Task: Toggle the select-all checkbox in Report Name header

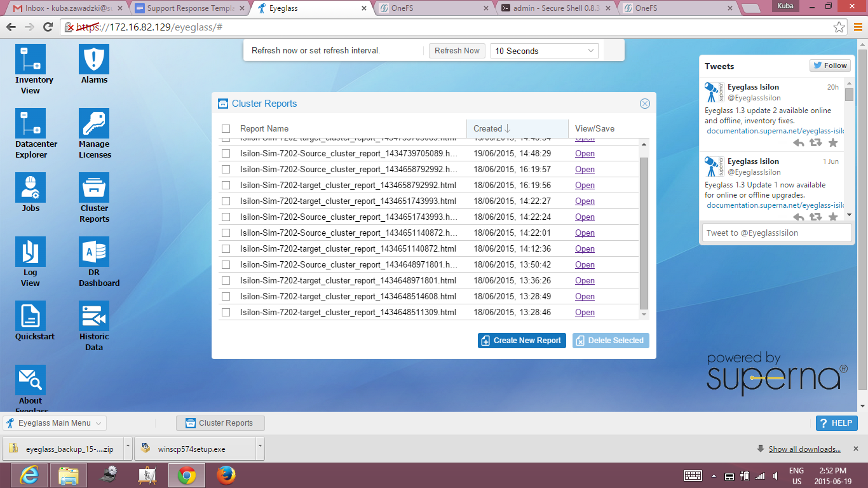Action: tap(226, 129)
